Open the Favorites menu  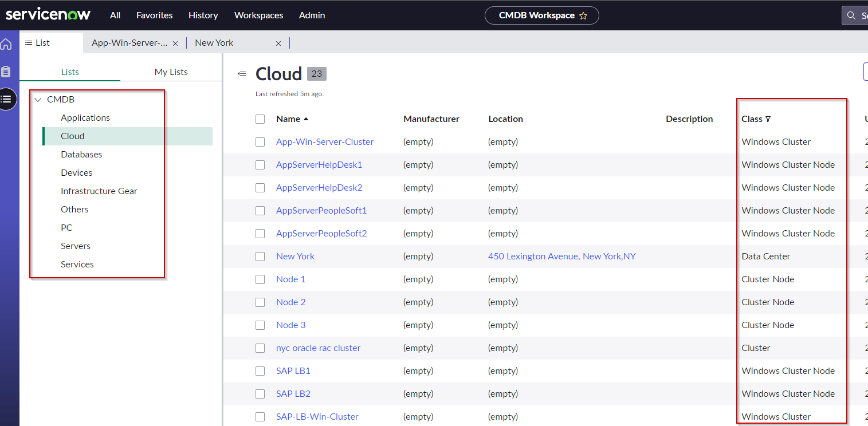coord(155,15)
